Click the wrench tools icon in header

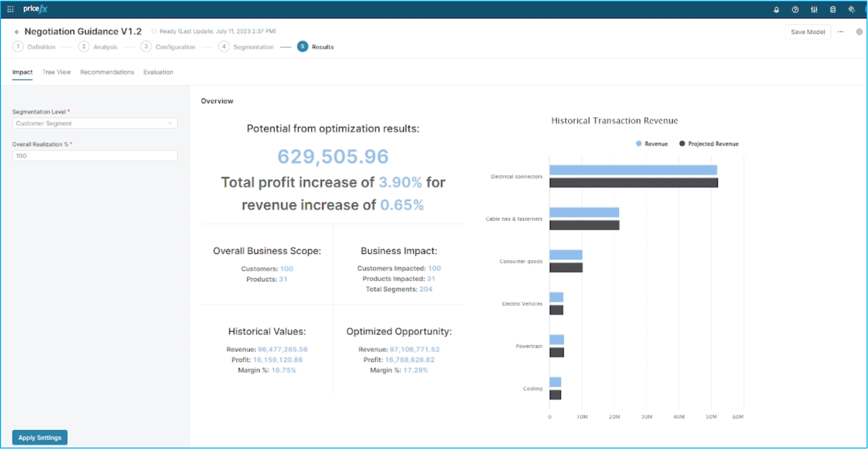(x=852, y=10)
